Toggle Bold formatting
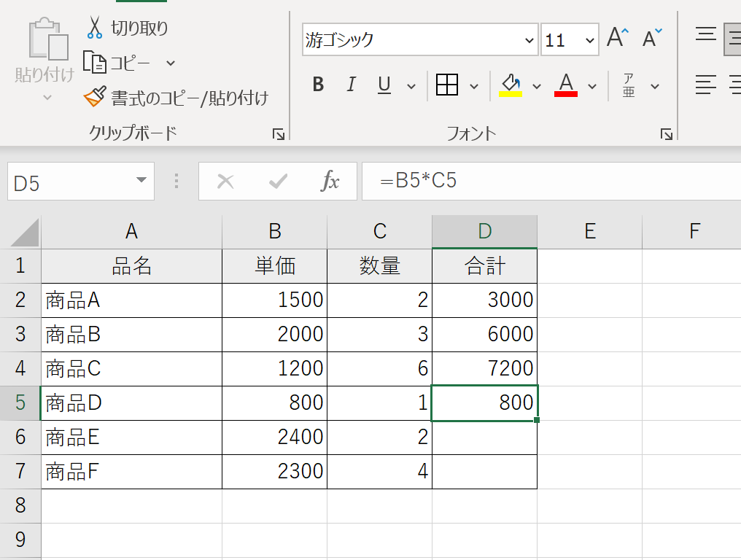 pos(318,85)
